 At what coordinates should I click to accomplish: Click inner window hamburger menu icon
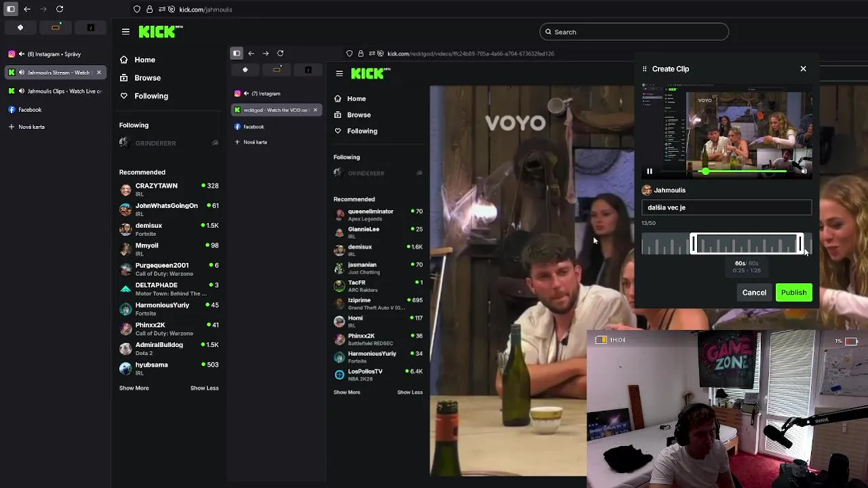pyautogui.click(x=340, y=74)
